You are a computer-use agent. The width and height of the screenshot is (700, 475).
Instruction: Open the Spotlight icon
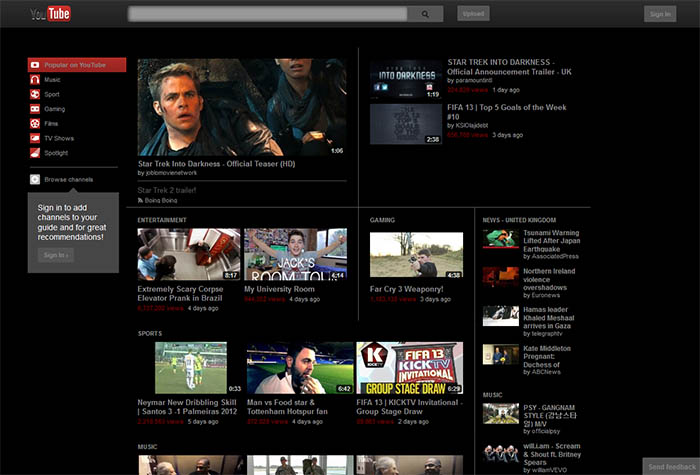[x=35, y=153]
